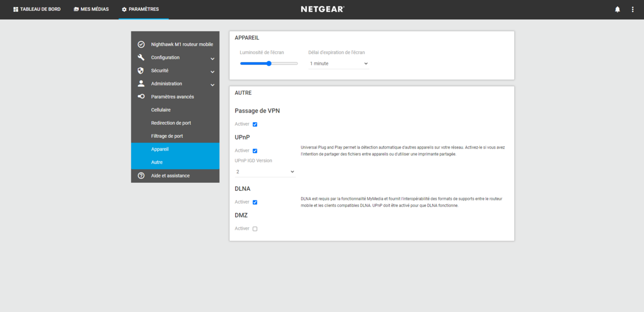Expand the Sécurité section chevron

pyautogui.click(x=213, y=71)
